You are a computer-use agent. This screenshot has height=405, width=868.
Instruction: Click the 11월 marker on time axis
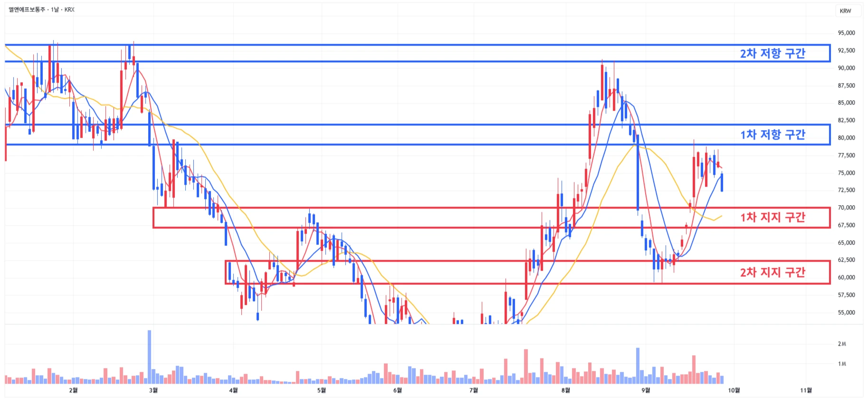(x=806, y=390)
